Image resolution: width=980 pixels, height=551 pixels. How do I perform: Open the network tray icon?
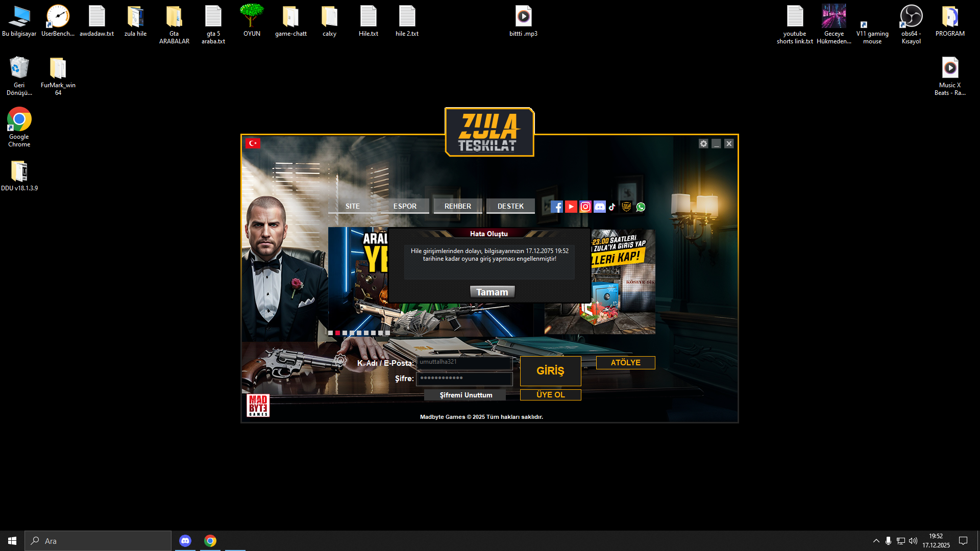[901, 541]
